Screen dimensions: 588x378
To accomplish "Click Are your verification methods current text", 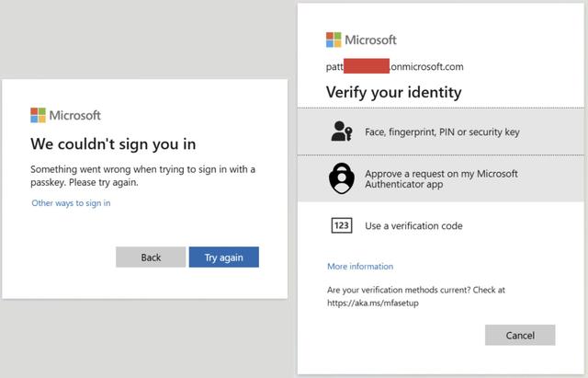I will [416, 290].
